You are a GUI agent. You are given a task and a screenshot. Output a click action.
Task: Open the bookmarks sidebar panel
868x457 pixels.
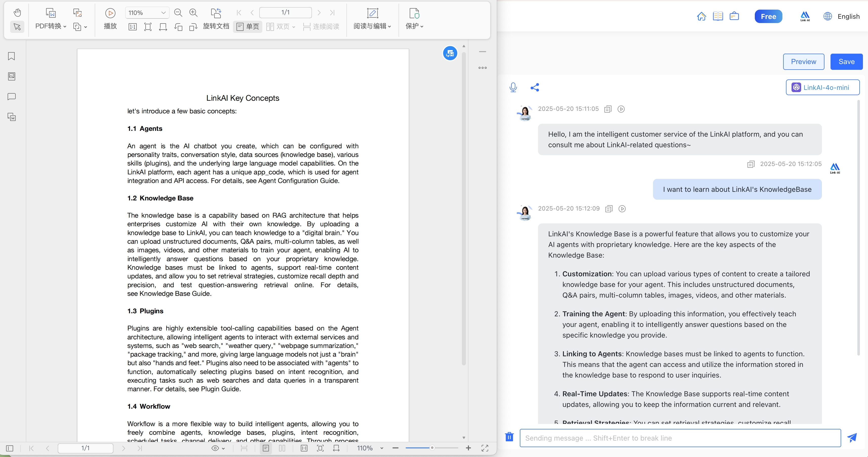click(x=11, y=56)
